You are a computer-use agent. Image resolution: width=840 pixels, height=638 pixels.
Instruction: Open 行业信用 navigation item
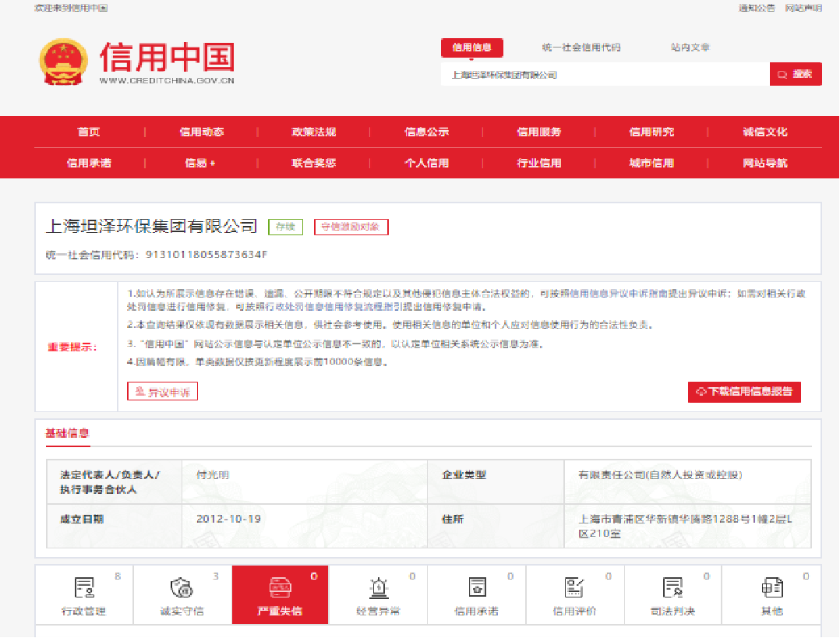click(x=539, y=163)
